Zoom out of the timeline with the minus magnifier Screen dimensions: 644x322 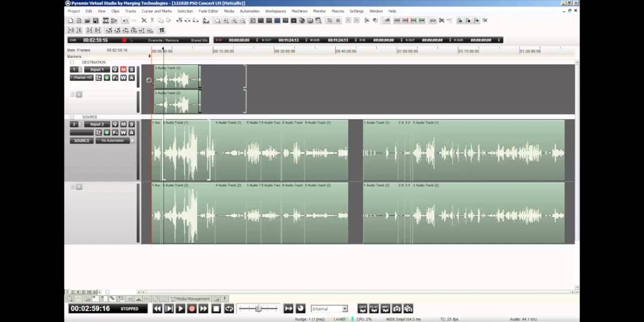[x=242, y=21]
